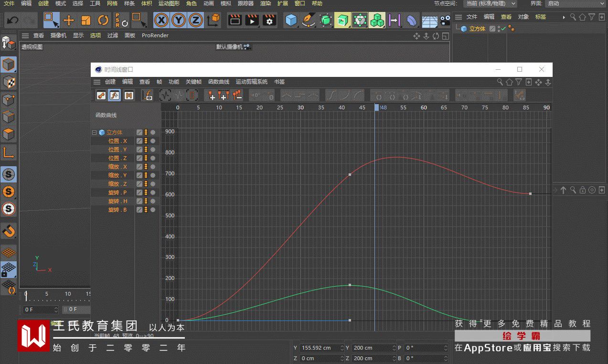Open viewport hamburger menu

pyautogui.click(x=25, y=35)
